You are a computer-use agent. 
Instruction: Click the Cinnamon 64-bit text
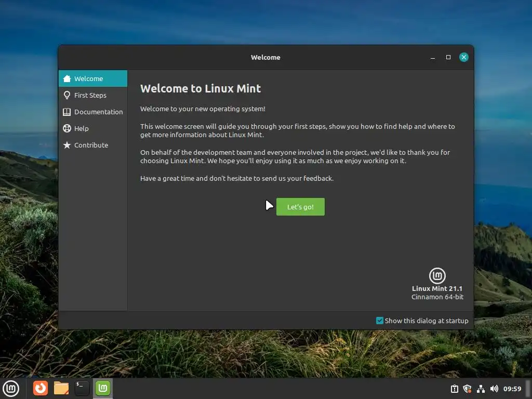(x=437, y=297)
